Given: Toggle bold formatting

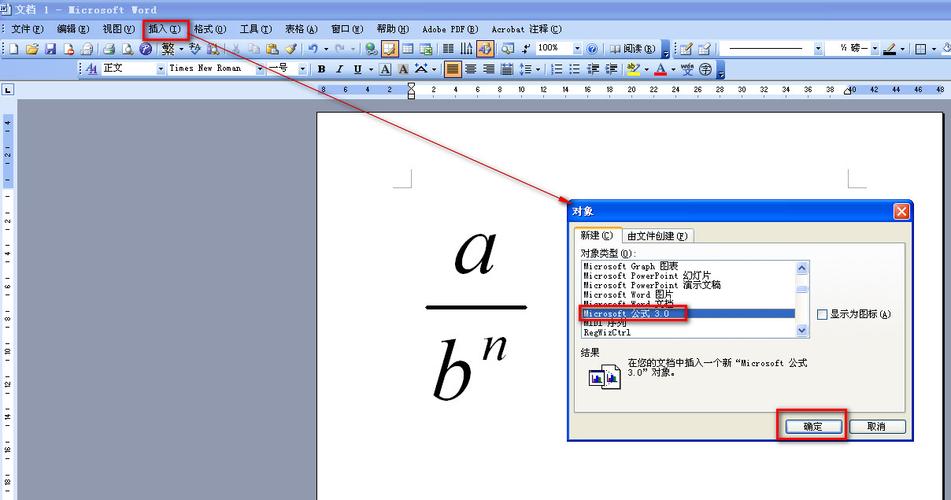Looking at the screenshot, I should (x=321, y=69).
